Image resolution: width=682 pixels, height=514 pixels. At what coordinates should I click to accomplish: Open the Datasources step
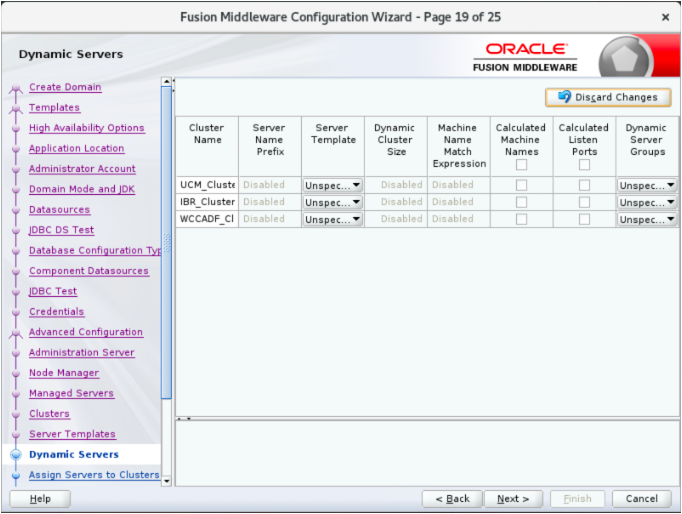coord(60,210)
